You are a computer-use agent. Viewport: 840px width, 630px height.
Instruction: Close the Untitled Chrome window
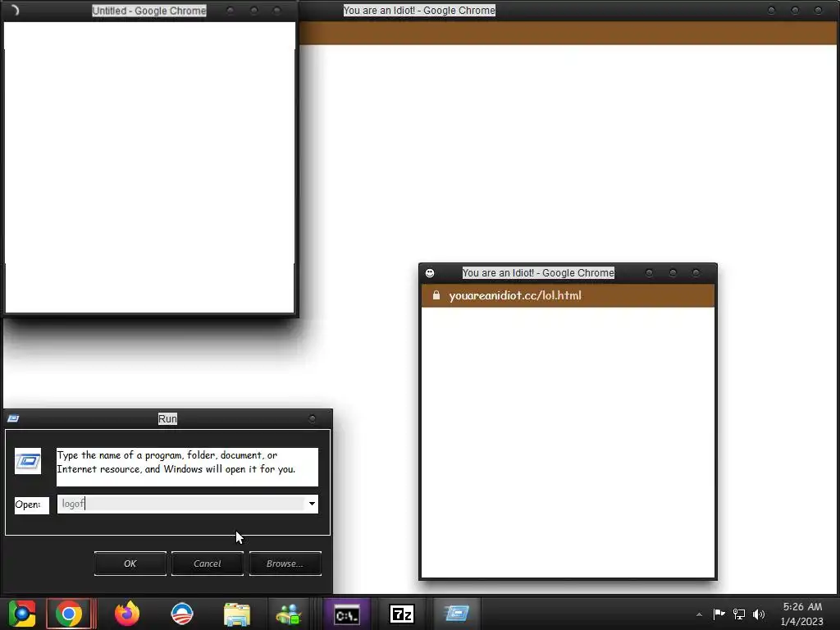coord(277,11)
